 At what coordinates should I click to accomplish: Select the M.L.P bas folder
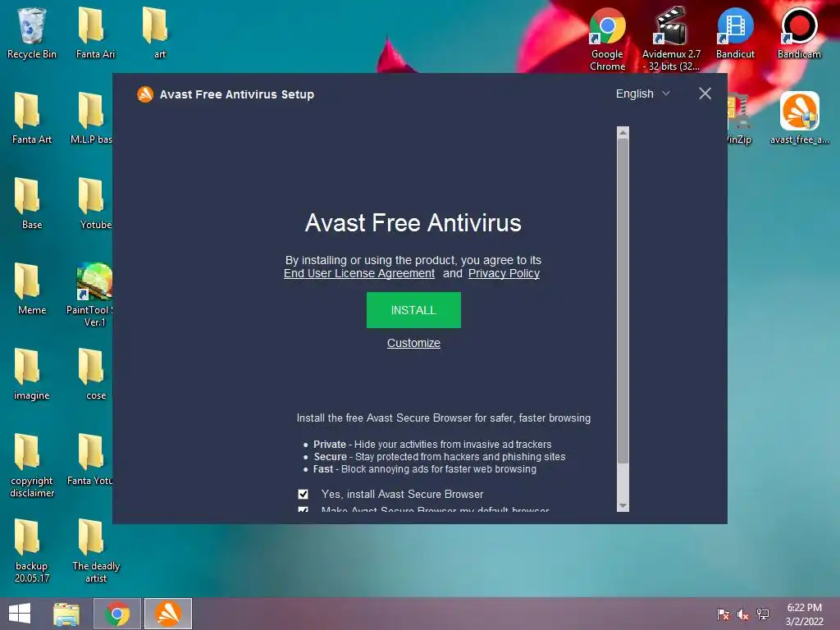(x=91, y=118)
